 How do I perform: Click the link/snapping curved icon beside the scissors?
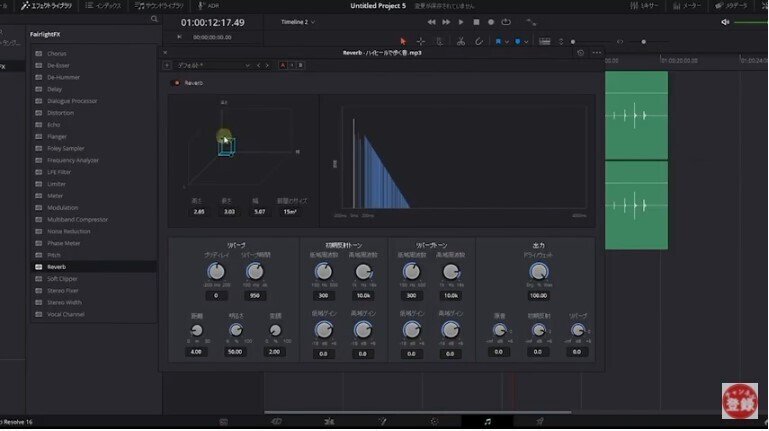[479, 42]
